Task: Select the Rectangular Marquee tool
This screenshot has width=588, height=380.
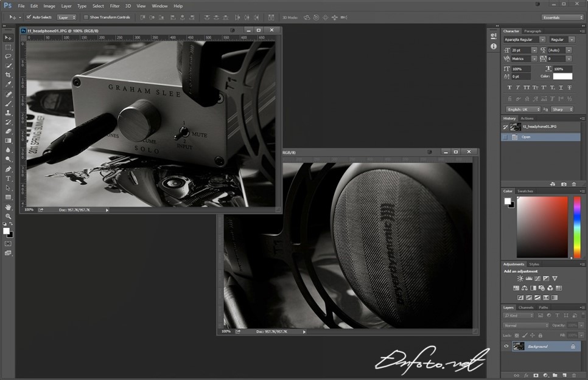Action: (x=8, y=47)
